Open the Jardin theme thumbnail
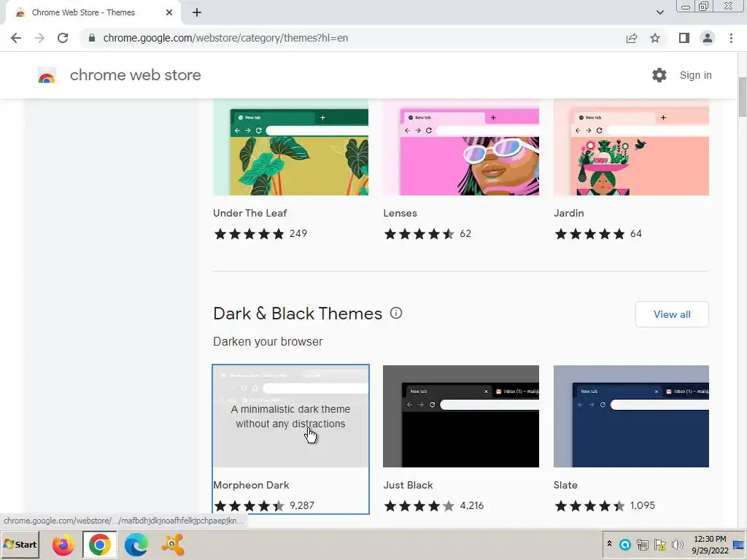Screen dimensions: 747x560 (x=631, y=147)
